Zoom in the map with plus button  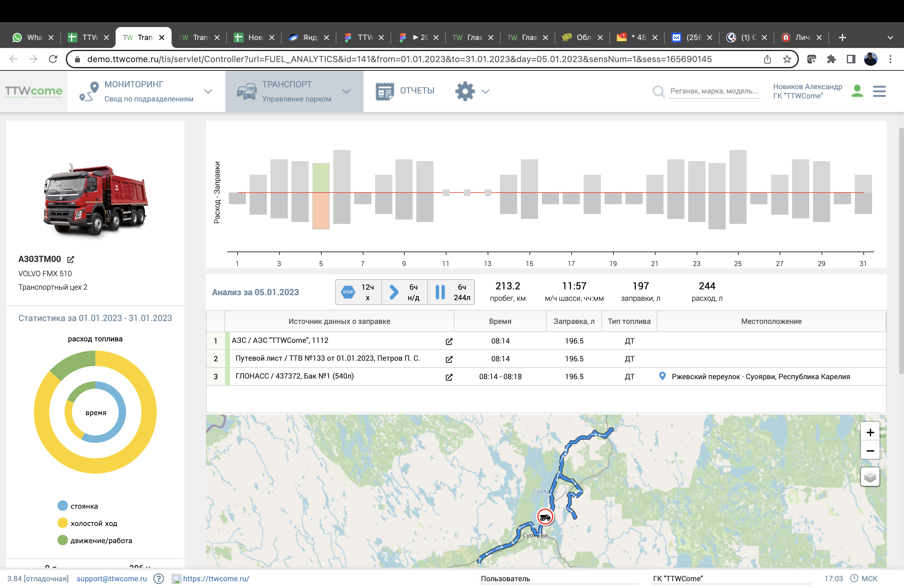click(870, 432)
